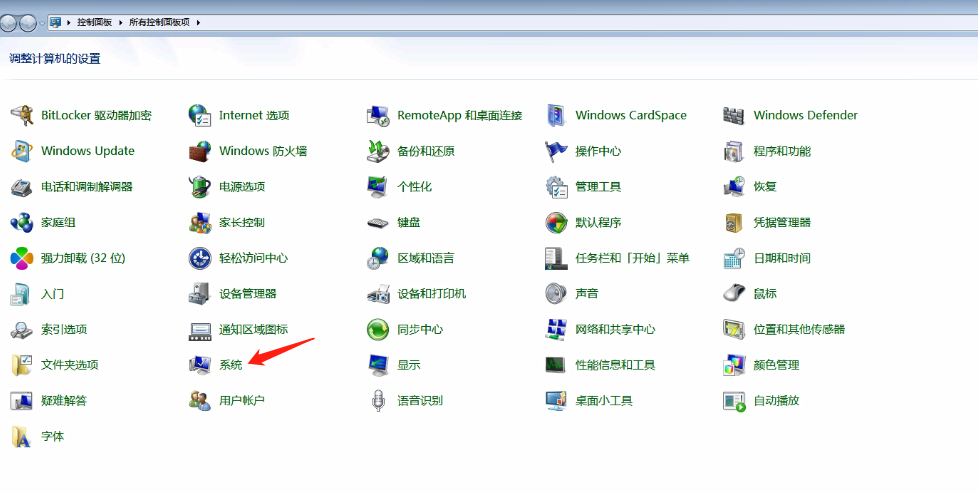Click the 设备管理器 icon

pos(200,294)
